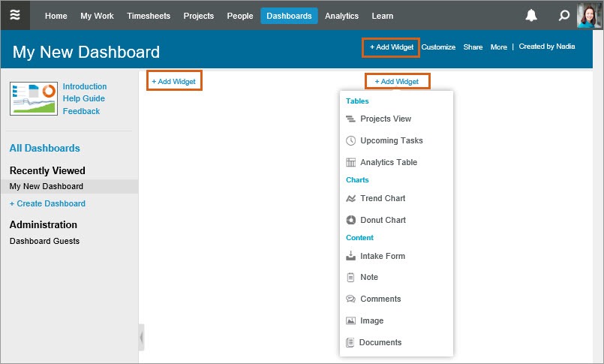Open the notifications bell

coord(531,16)
